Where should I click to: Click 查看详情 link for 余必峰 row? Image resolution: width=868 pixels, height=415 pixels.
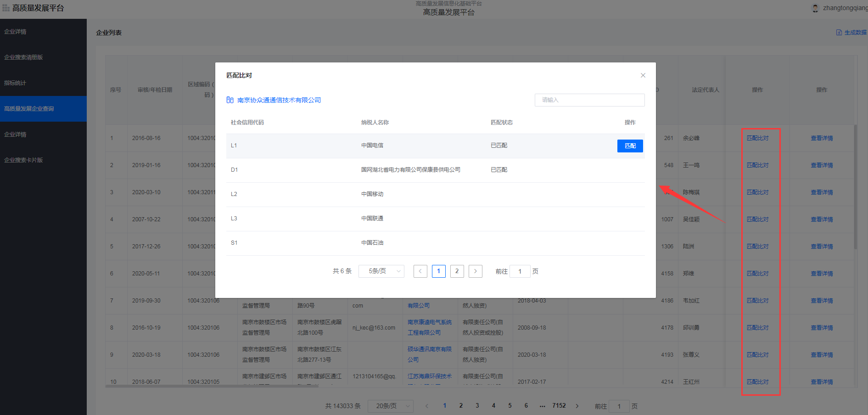point(822,138)
